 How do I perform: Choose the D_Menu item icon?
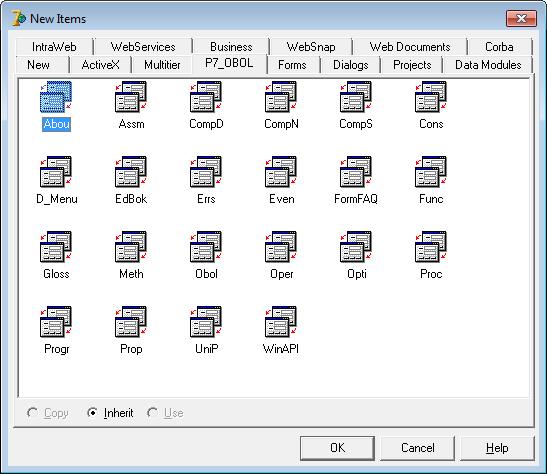pyautogui.click(x=56, y=172)
